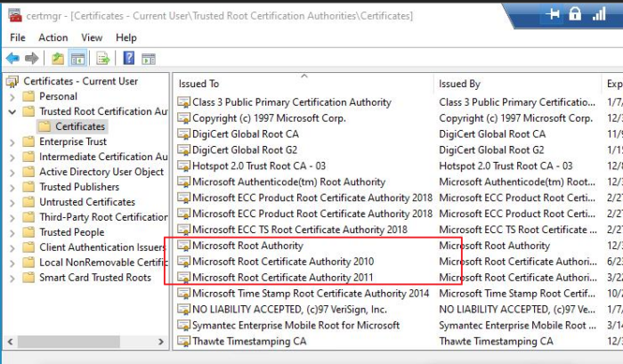This screenshot has height=364, width=623.
Task: Select Microsoft ECC TS Root Certificate Authority 2018
Action: click(300, 230)
